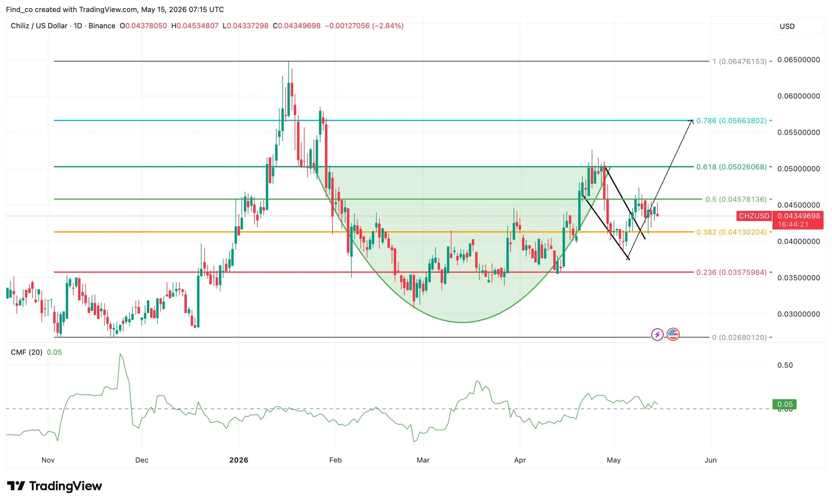Click the 0.05500000 price axis value
The image size is (832, 504).
click(x=799, y=132)
